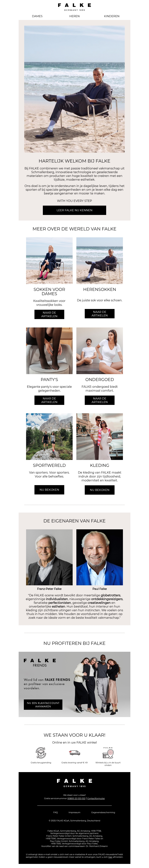Click the FALKE logo at the top
149x868 pixels.
click(x=74, y=7)
